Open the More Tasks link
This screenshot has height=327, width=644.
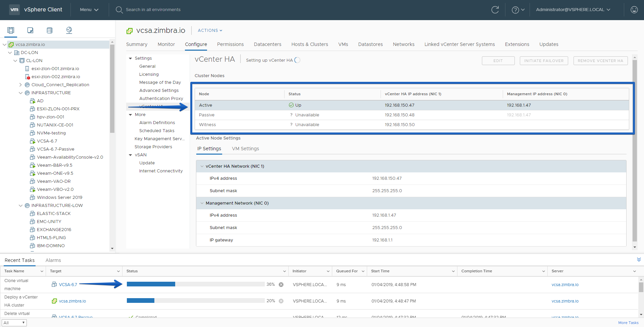click(628, 323)
